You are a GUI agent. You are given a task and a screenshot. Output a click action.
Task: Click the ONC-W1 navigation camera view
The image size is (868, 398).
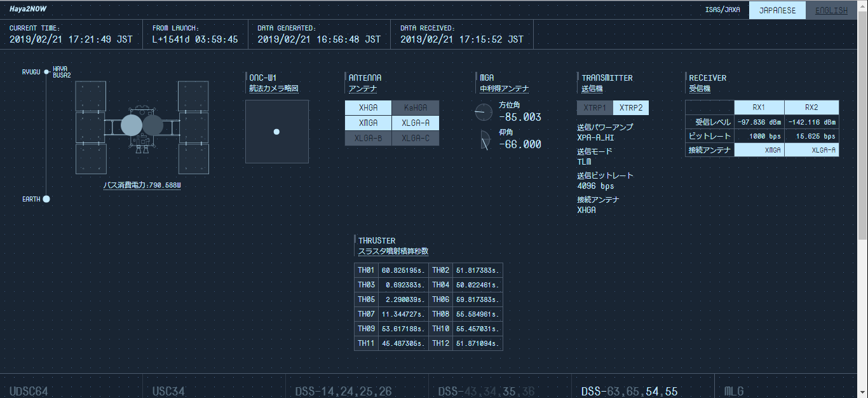point(276,132)
